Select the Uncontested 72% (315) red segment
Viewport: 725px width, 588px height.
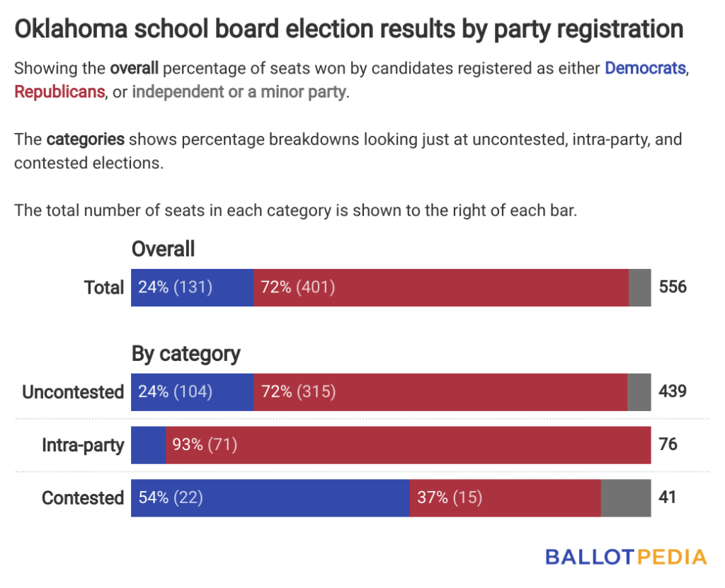[x=440, y=392]
